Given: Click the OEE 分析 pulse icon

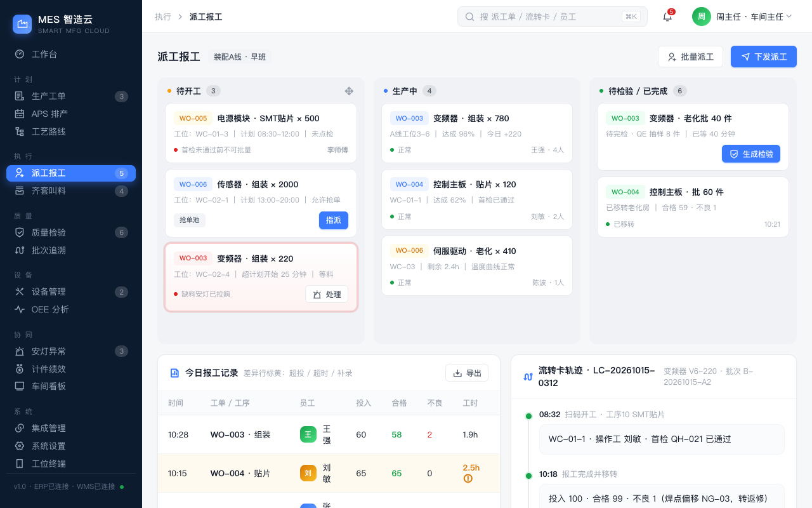Looking at the screenshot, I should point(20,309).
